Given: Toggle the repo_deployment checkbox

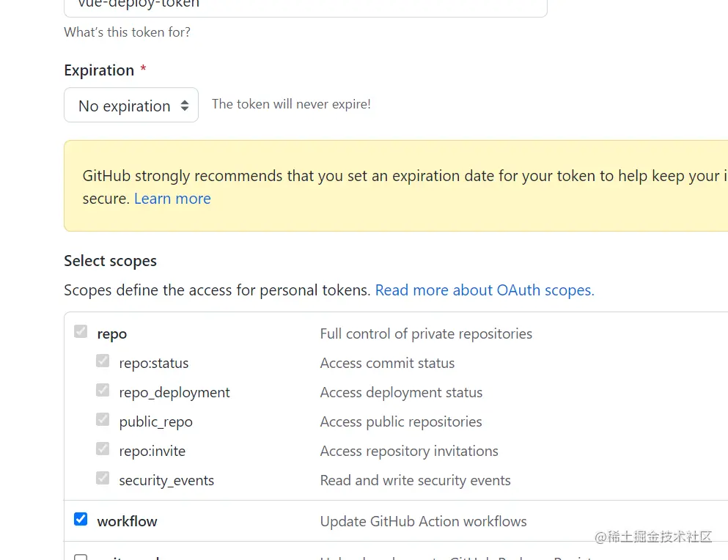Looking at the screenshot, I should click(x=103, y=391).
